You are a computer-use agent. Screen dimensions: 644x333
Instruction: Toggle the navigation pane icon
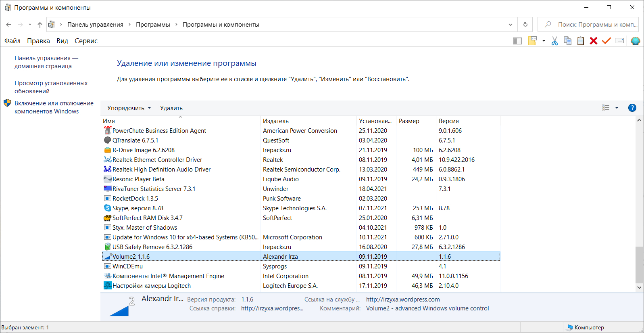click(x=517, y=41)
